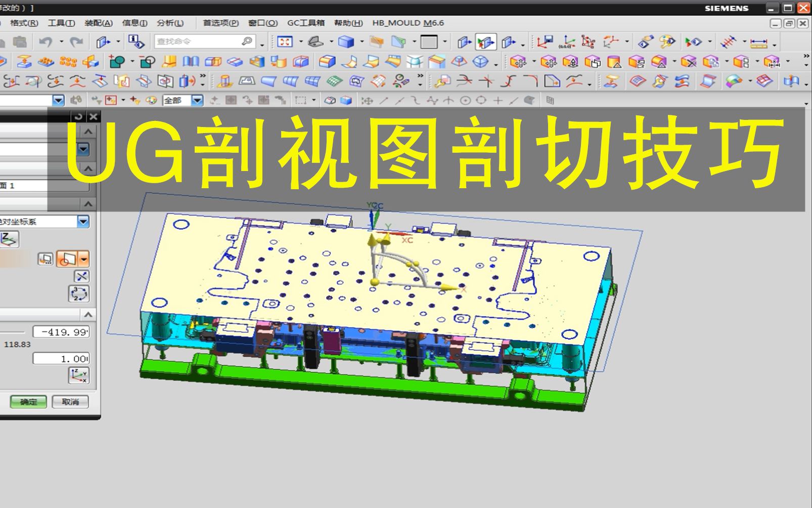Click the object information icon

point(136,41)
